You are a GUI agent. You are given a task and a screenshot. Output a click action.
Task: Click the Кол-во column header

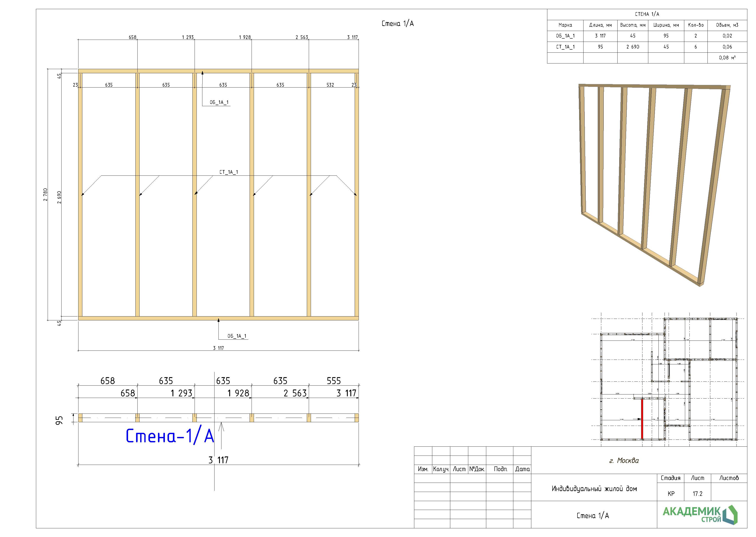[x=696, y=25]
